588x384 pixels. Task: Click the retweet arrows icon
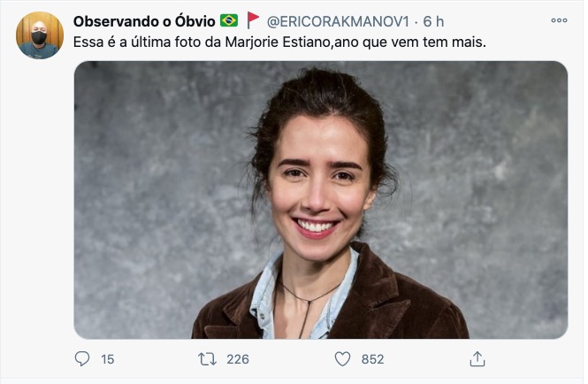[x=206, y=358]
